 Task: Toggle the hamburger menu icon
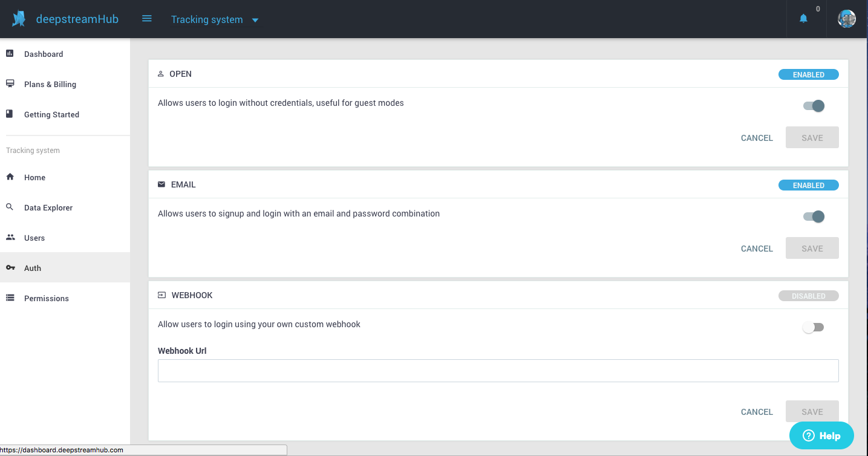(x=146, y=19)
